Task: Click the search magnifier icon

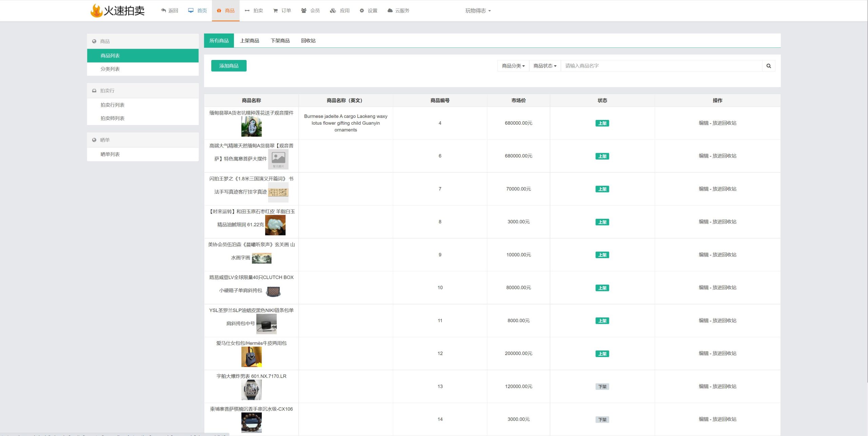Action: pyautogui.click(x=769, y=66)
